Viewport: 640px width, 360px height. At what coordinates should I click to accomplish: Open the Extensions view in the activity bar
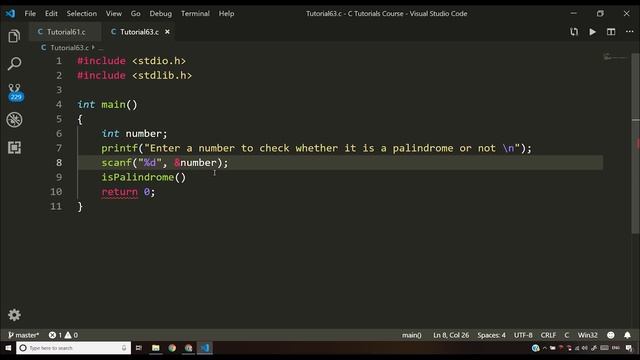[x=14, y=147]
